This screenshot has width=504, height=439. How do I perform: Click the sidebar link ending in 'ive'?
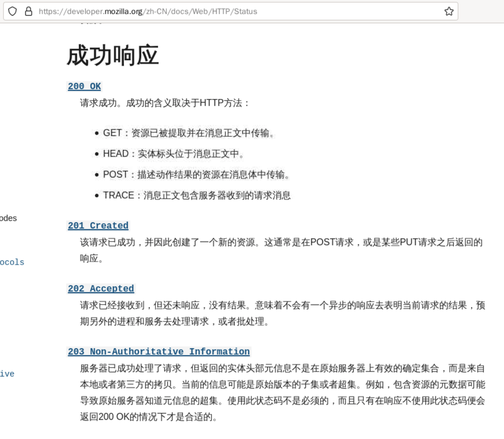click(7, 374)
